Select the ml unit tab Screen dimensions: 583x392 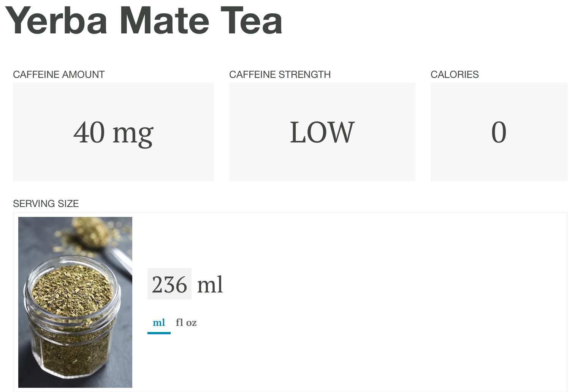(x=159, y=322)
